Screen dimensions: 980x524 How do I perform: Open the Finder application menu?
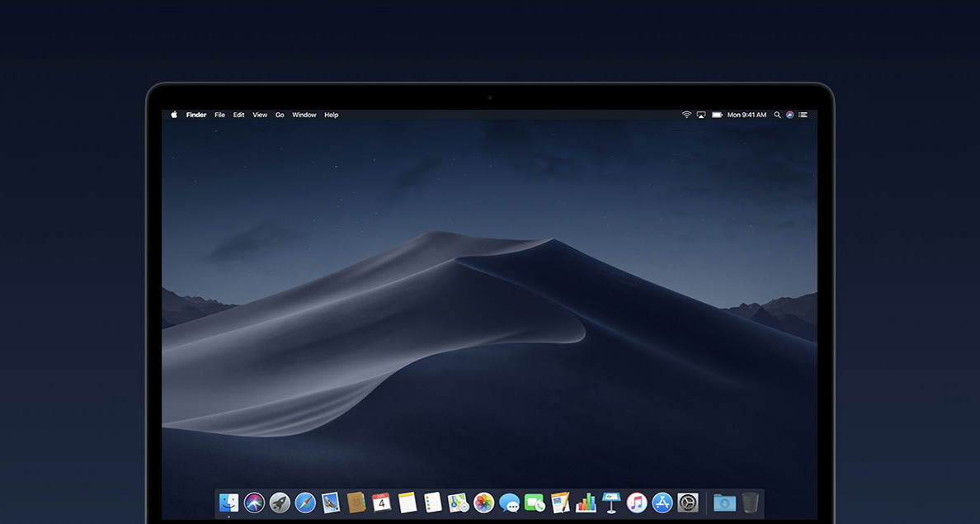(x=196, y=115)
